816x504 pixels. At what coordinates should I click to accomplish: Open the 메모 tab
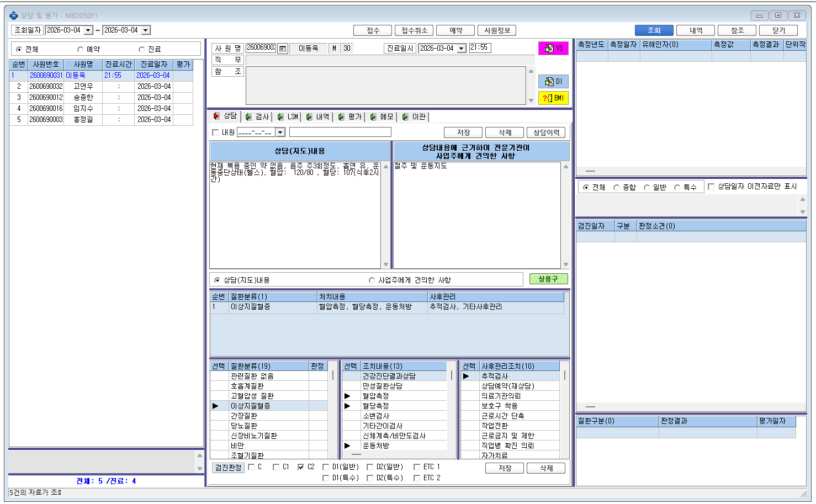(x=382, y=116)
